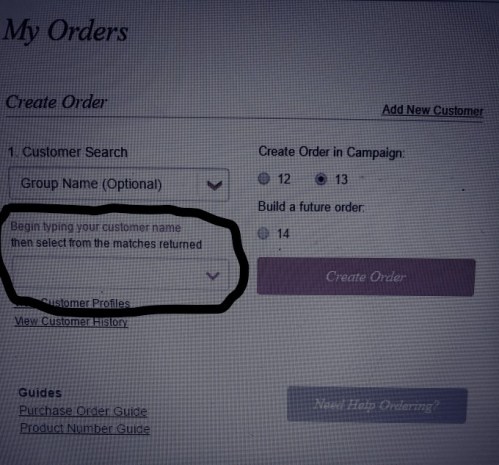Open the Product Number Guide link
The height and width of the screenshot is (465, 499).
coord(85,428)
